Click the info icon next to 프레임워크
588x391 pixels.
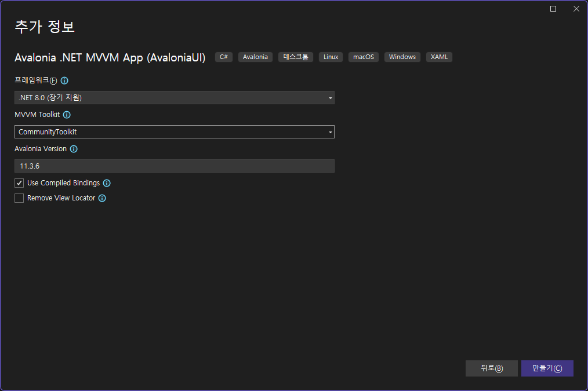click(x=64, y=81)
